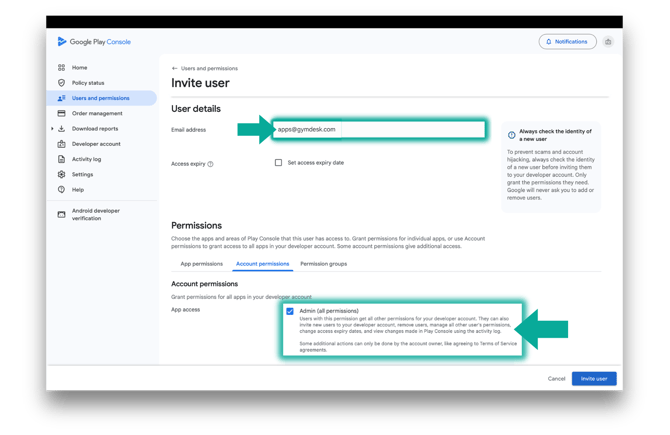Uncheck Admin (all permissions) checkbox
Viewport: 670px width, 435px height.
click(290, 311)
